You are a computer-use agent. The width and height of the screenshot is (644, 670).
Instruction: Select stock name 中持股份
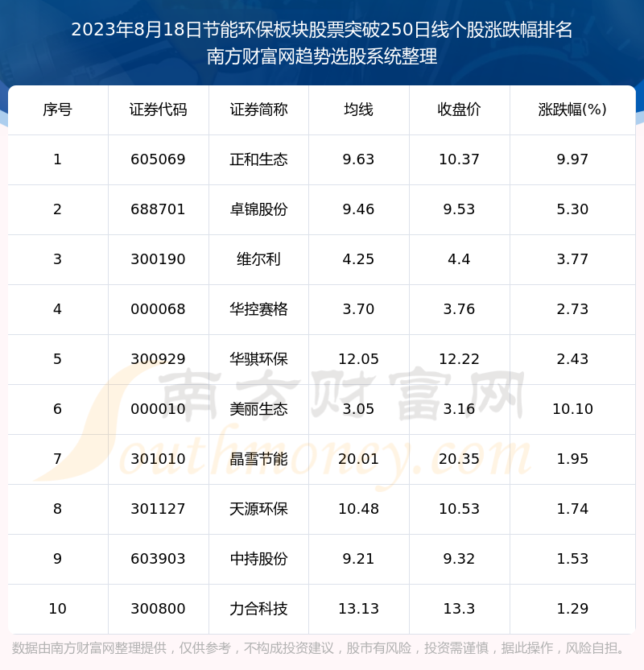[258, 560]
